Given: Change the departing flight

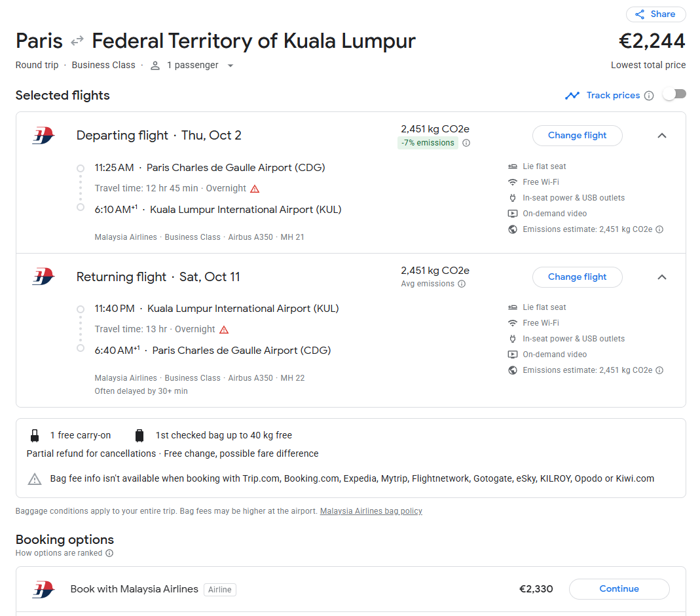Looking at the screenshot, I should (x=577, y=136).
